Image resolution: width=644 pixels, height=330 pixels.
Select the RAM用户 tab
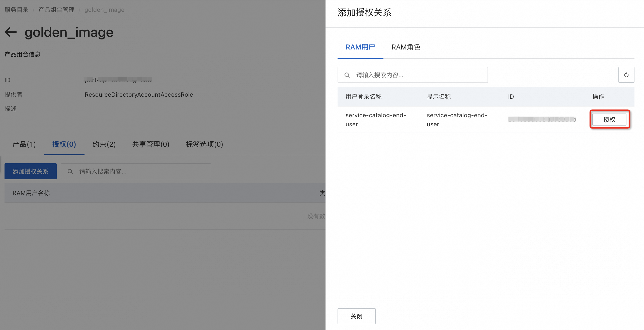(360, 47)
